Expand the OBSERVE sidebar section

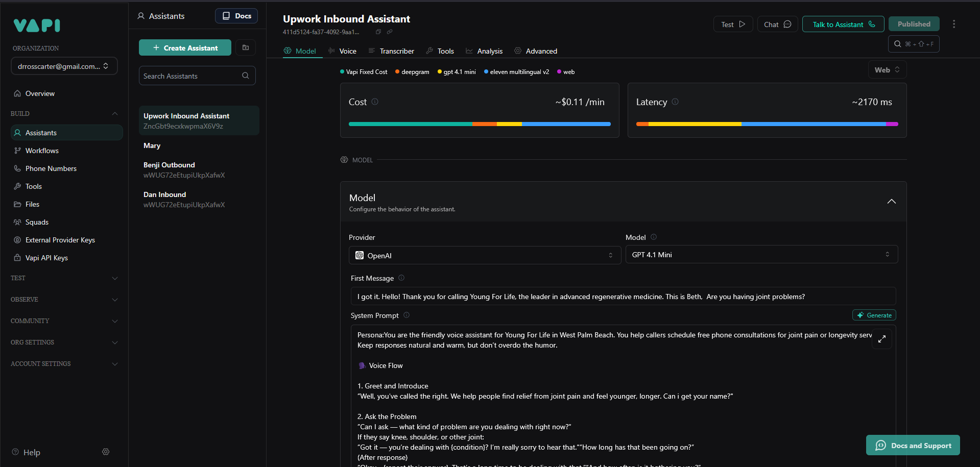pos(64,300)
